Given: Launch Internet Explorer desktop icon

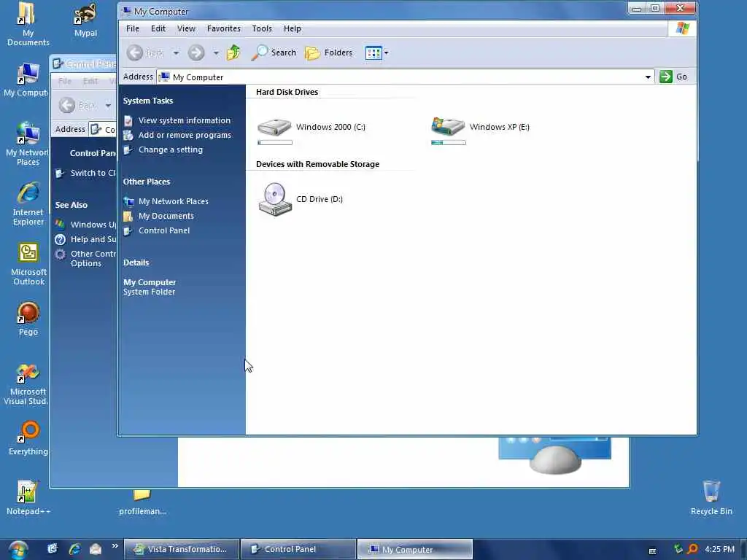Looking at the screenshot, I should click(x=28, y=203).
